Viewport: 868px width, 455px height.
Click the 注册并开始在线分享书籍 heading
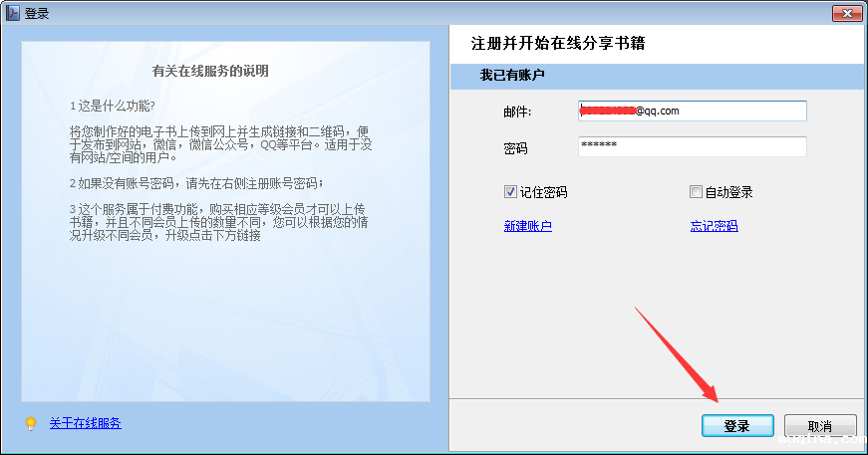[564, 45]
